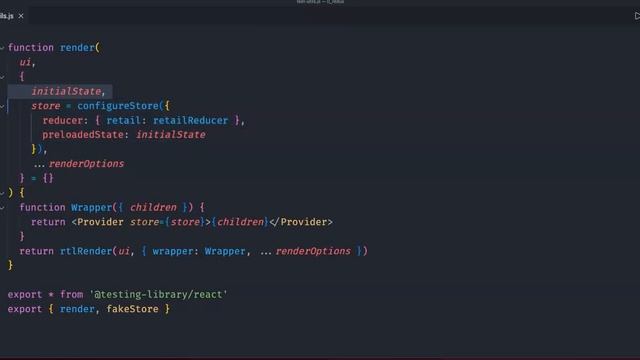Click 'configureStore' call in the code
The image size is (640, 360).
[118, 106]
